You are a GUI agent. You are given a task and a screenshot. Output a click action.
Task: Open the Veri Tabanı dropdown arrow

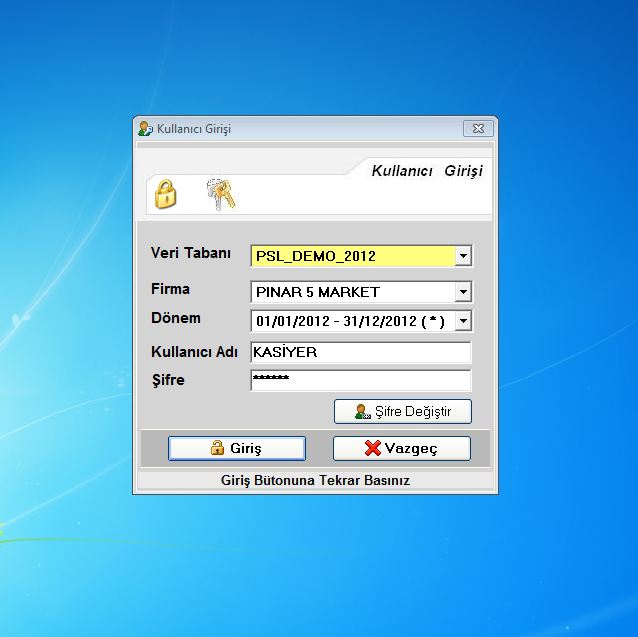click(463, 256)
